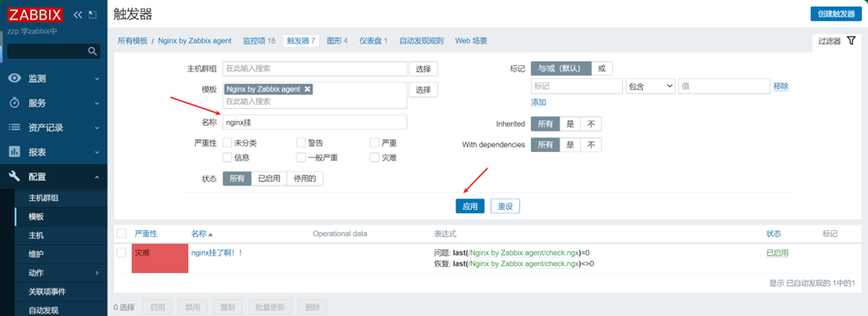Set status filter to 已启用
The width and height of the screenshot is (868, 316).
coord(269,179)
